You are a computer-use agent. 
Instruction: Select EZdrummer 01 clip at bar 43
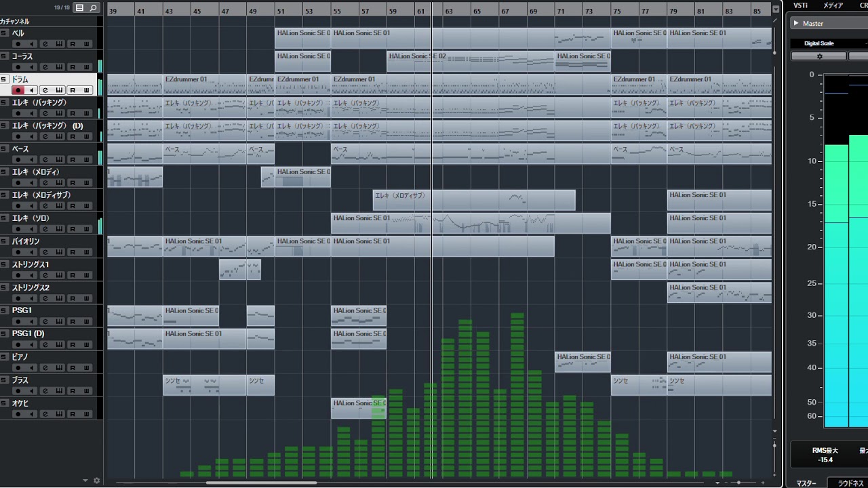[x=205, y=85]
